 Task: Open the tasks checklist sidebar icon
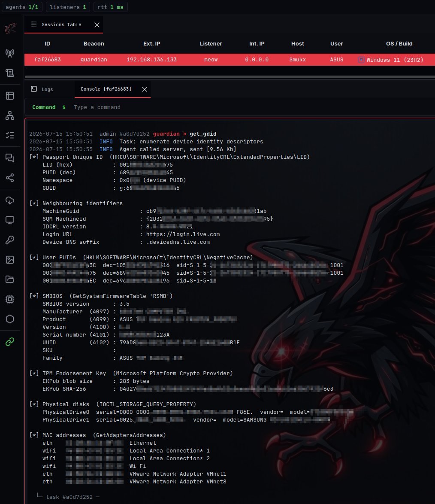10,135
